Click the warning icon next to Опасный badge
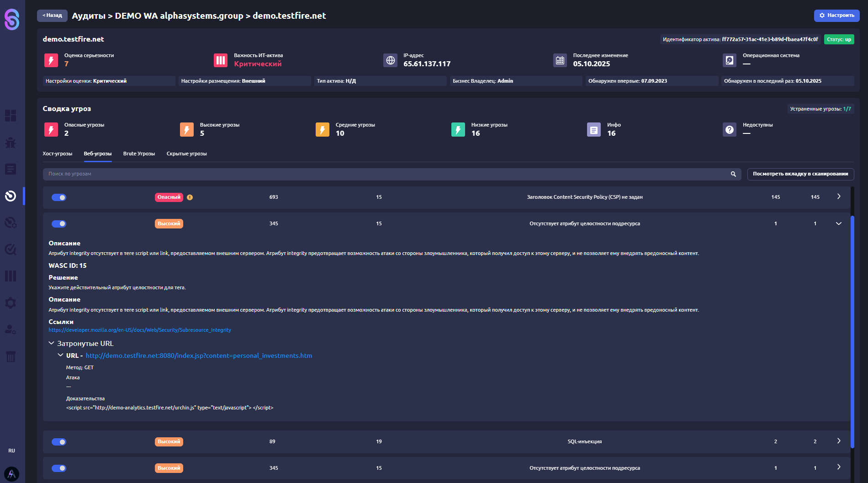 190,197
